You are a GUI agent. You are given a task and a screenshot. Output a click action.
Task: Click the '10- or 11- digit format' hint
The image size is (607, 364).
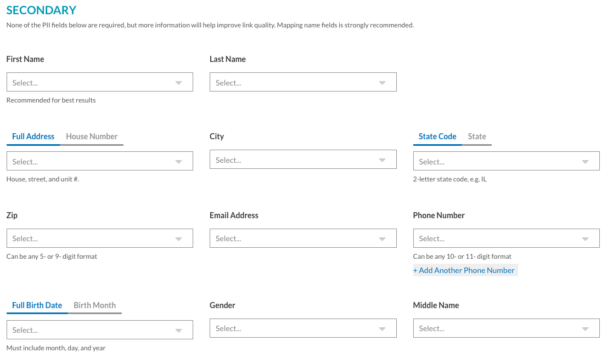click(462, 257)
